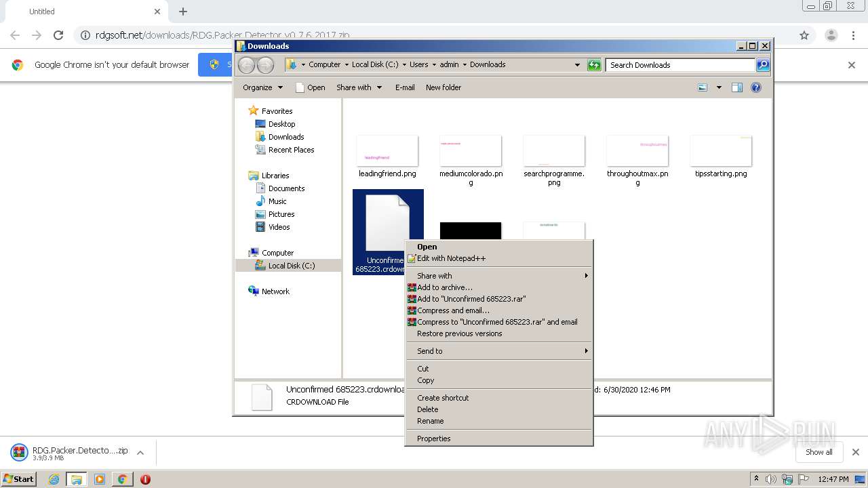Expand Share with submenu in context menu

(499, 276)
